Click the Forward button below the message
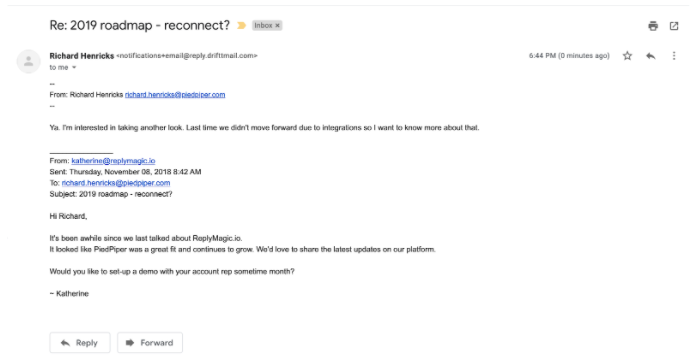693x364 pixels. 150,342
